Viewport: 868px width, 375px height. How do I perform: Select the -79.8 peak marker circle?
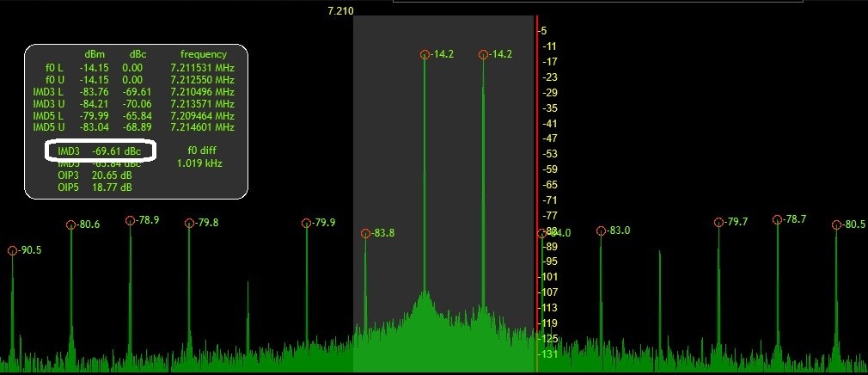[189, 224]
